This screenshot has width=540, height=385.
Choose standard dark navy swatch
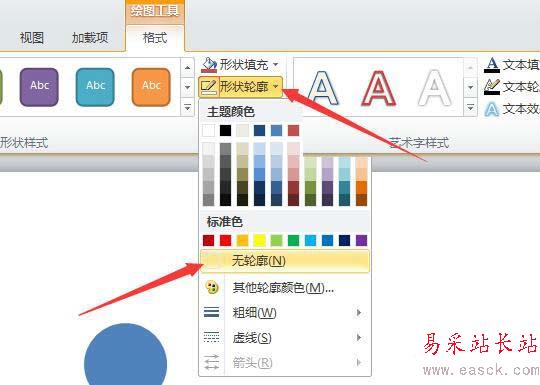click(344, 240)
